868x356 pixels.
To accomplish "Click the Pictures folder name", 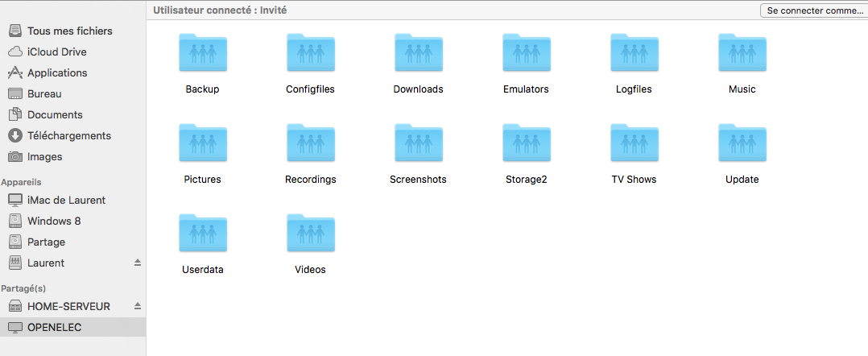I will pyautogui.click(x=203, y=180).
